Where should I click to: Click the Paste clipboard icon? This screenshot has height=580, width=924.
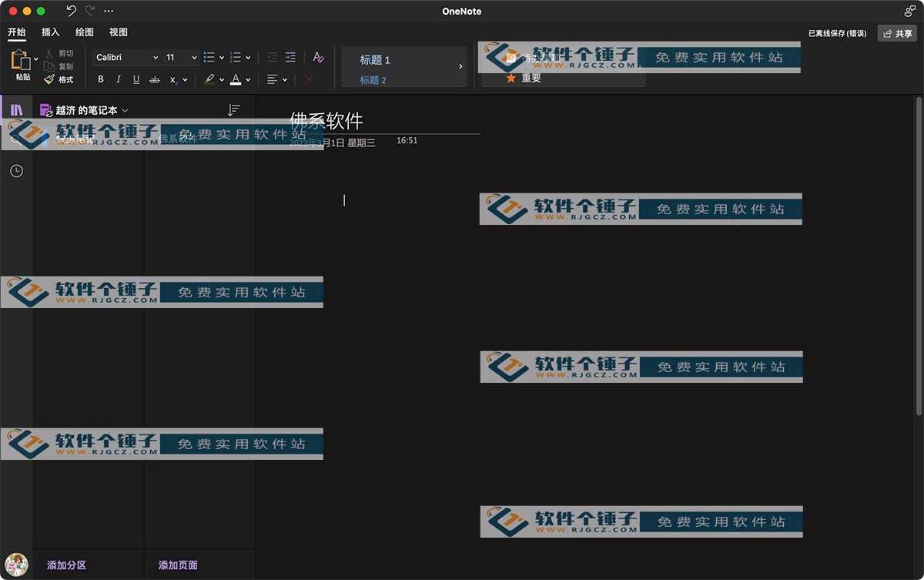click(21, 60)
